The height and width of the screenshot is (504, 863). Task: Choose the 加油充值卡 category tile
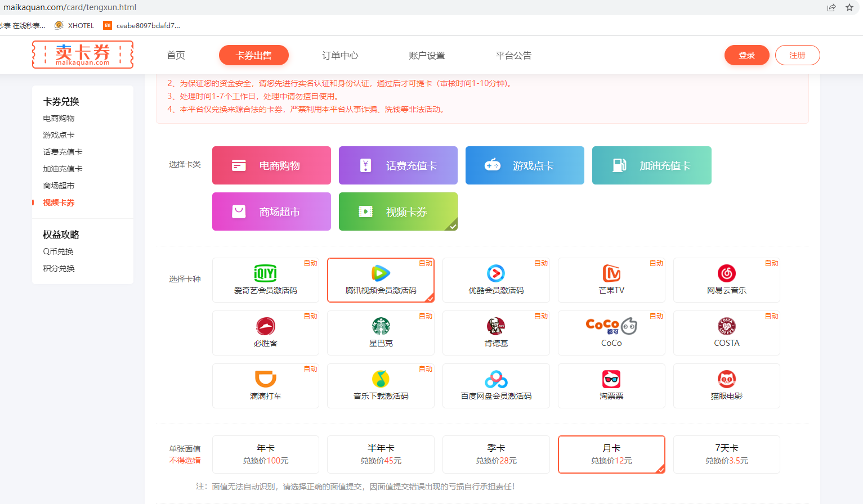tap(652, 165)
